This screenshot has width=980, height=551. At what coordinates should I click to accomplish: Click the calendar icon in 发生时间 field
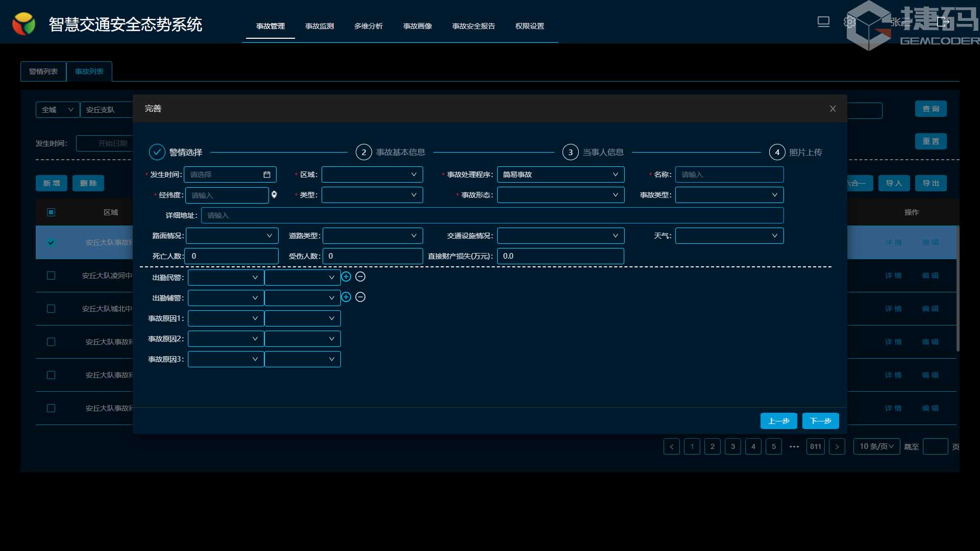[267, 174]
